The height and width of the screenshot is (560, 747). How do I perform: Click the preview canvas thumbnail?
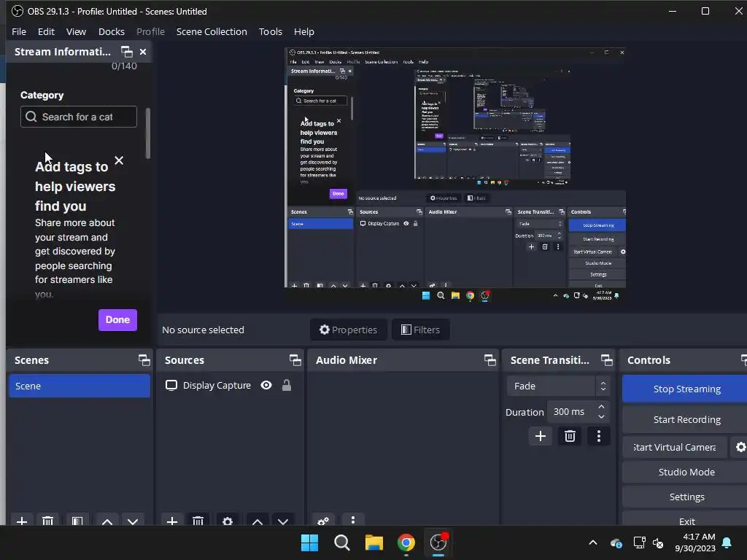(455, 174)
